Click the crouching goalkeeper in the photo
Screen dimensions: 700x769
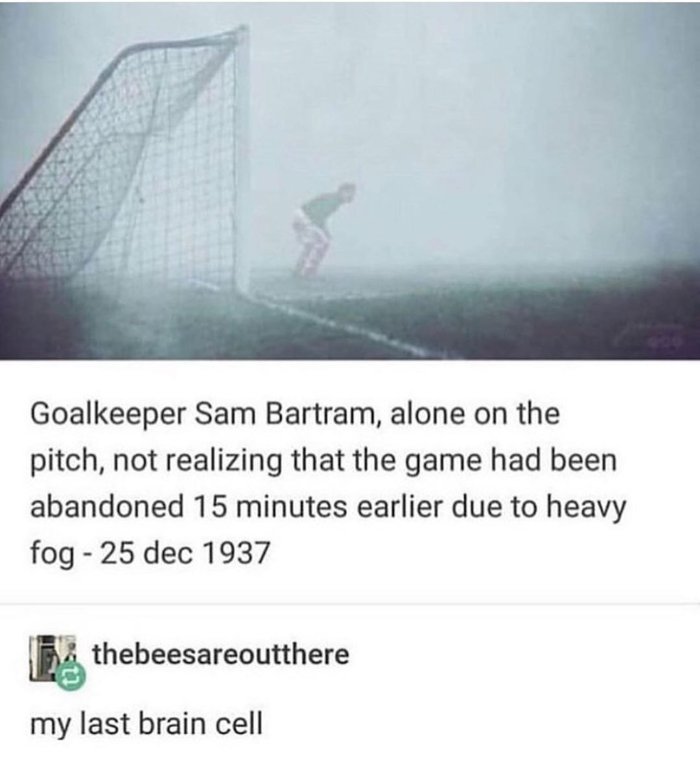[x=321, y=230]
